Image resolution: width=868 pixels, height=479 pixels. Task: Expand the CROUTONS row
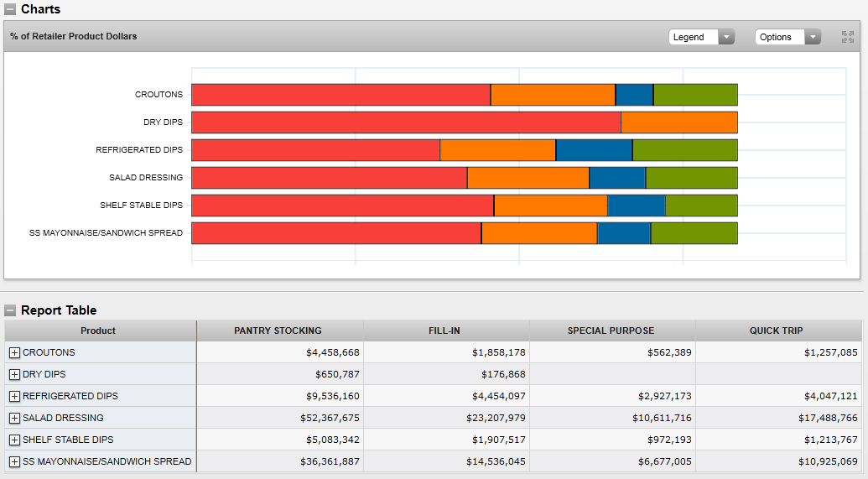click(14, 353)
